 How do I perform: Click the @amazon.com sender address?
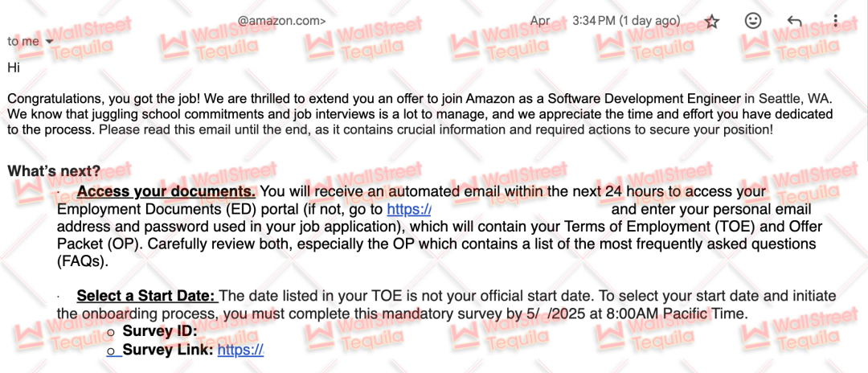(x=281, y=21)
